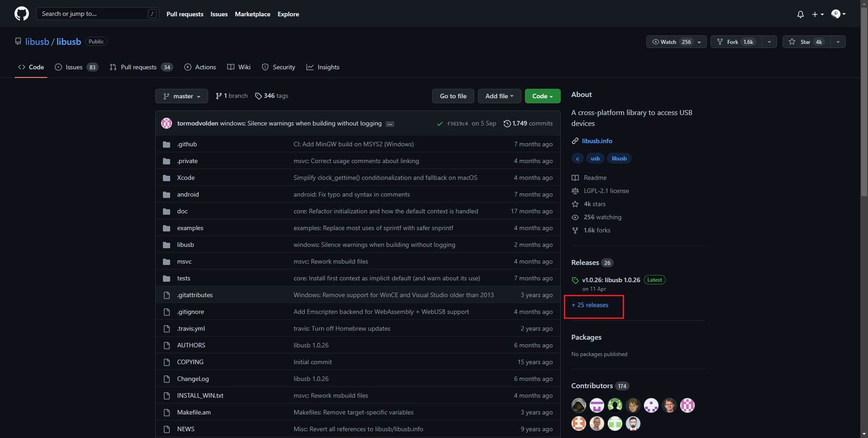
Task: Switch to the Wiki tab
Action: coord(239,67)
